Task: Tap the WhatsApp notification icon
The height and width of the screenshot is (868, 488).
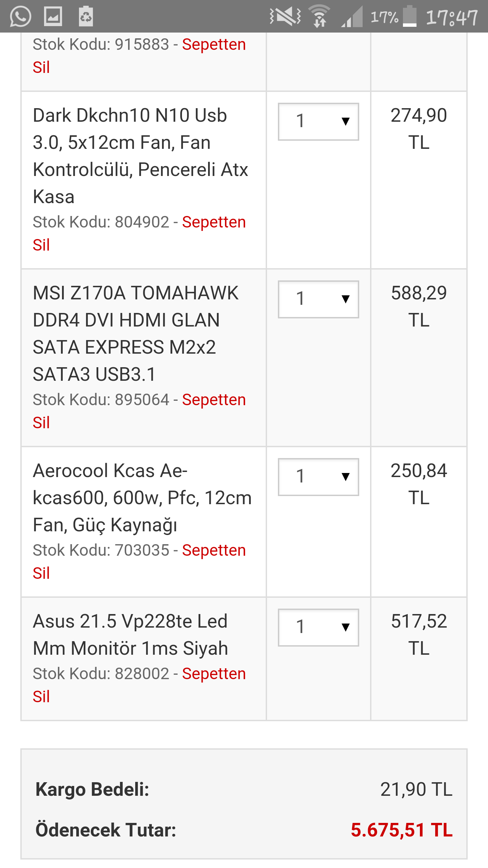Action: click(20, 16)
